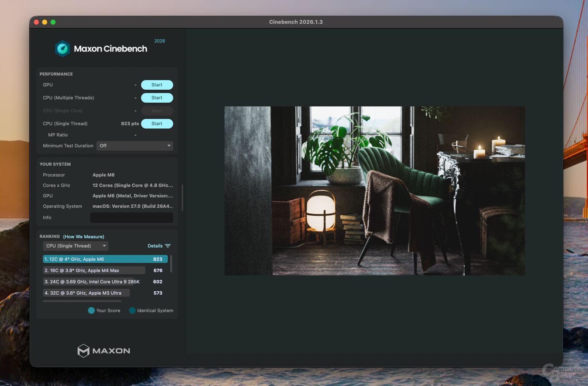Click the Info input field
This screenshot has width=588, height=386.
(131, 217)
